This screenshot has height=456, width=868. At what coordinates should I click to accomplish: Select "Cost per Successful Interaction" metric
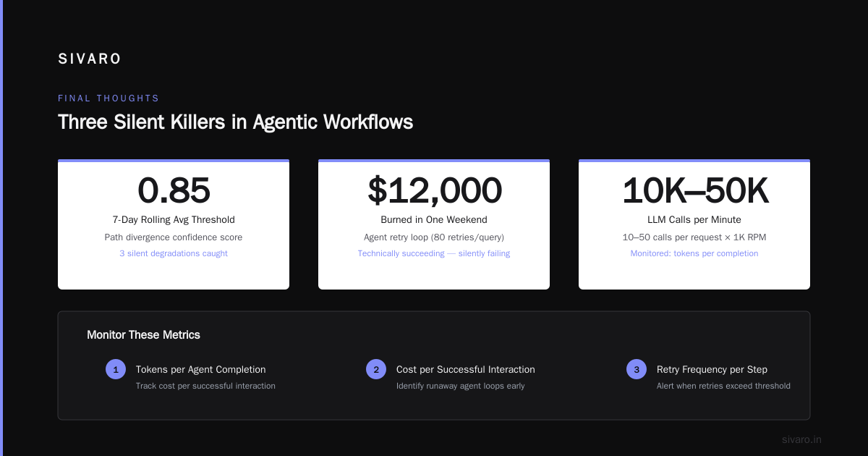pyautogui.click(x=465, y=369)
